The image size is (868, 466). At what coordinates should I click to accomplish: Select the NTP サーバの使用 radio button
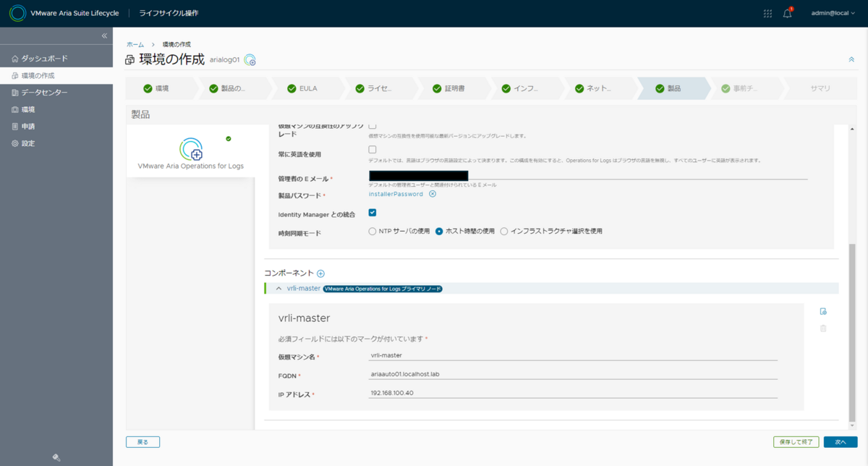coord(373,231)
